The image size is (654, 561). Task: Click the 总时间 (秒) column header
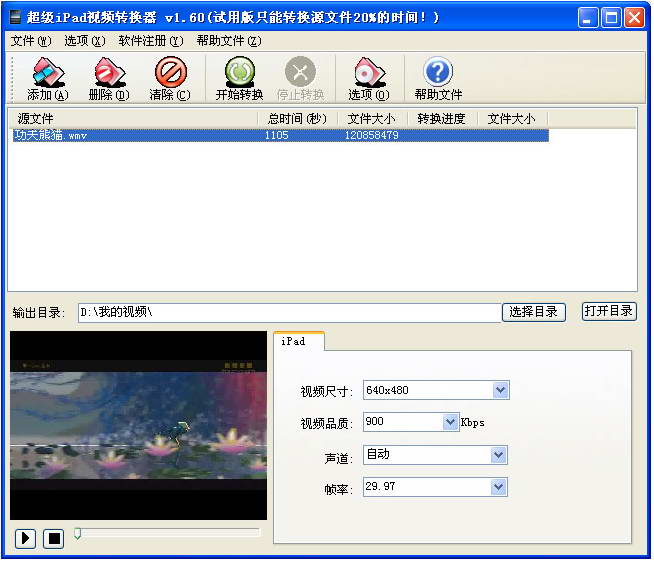point(297,119)
